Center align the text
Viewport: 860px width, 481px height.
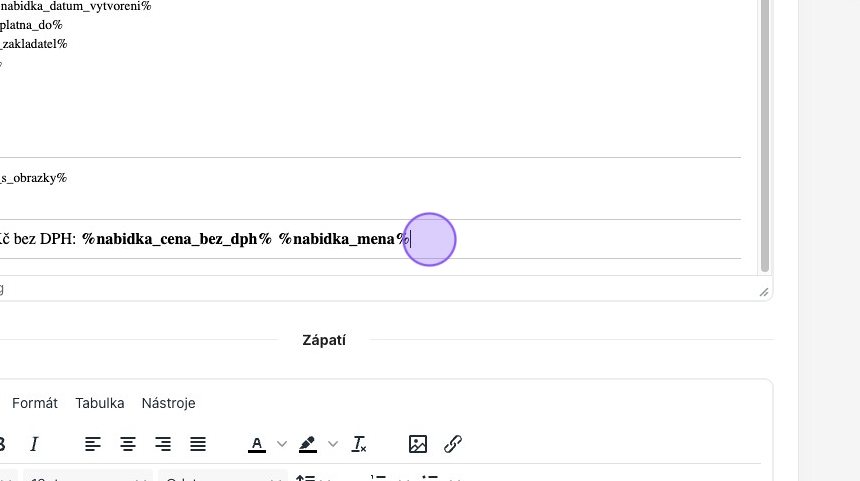[128, 444]
